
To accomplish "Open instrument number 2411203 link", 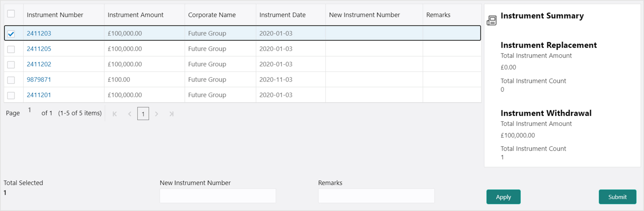I will click(39, 33).
